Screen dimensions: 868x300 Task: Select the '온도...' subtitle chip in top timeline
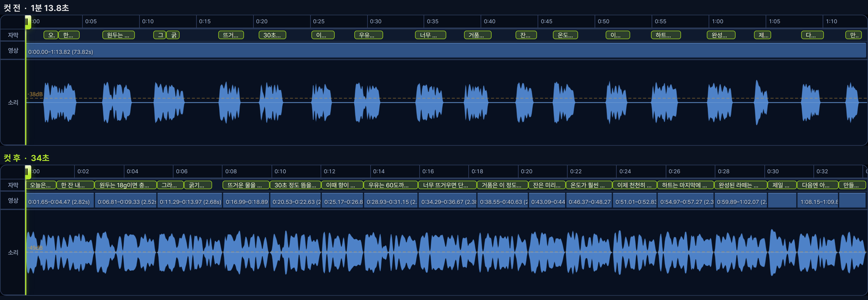click(x=565, y=35)
